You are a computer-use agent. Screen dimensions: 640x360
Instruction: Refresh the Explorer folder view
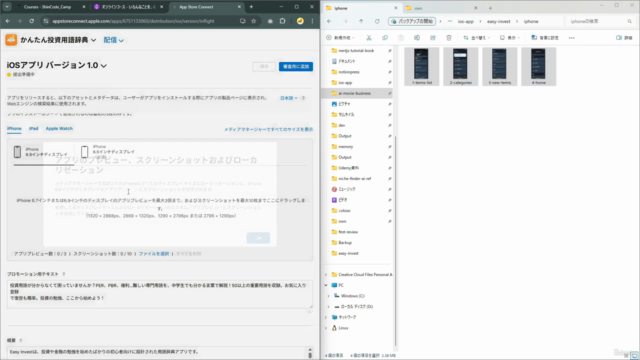tap(377, 21)
